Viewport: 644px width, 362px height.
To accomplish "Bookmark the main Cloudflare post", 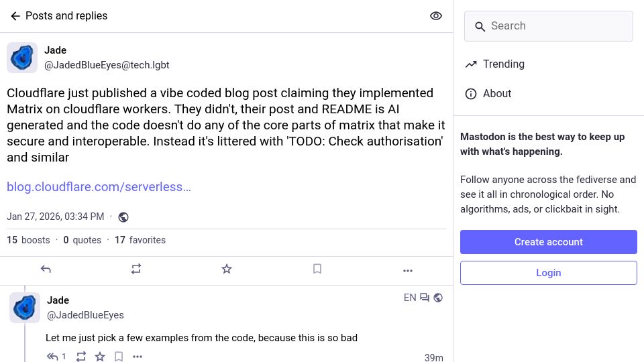I will (x=317, y=269).
